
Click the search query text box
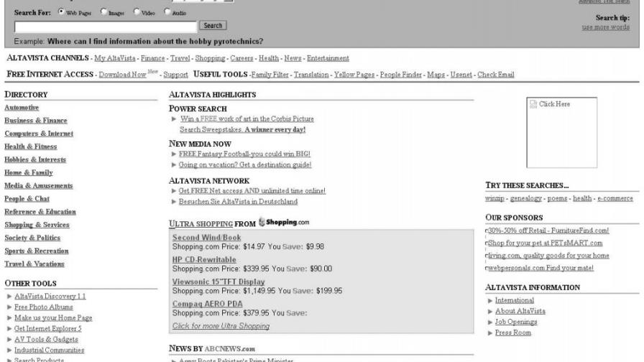[106, 27]
